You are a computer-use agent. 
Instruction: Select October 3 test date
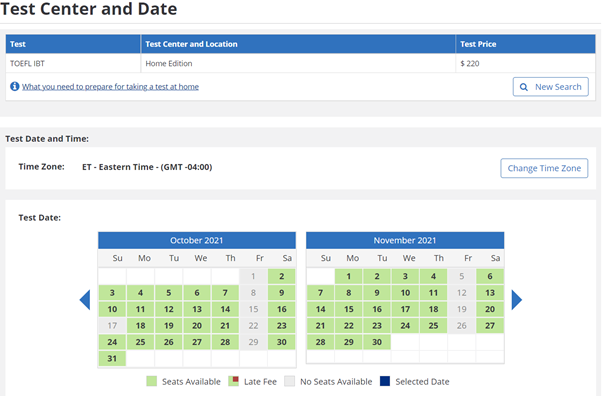112,293
